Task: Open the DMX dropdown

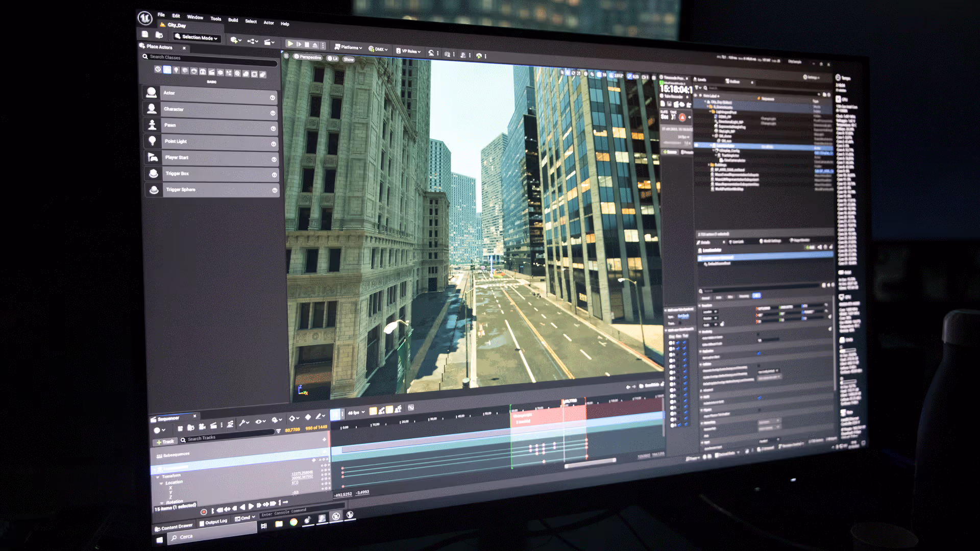Action: click(378, 49)
